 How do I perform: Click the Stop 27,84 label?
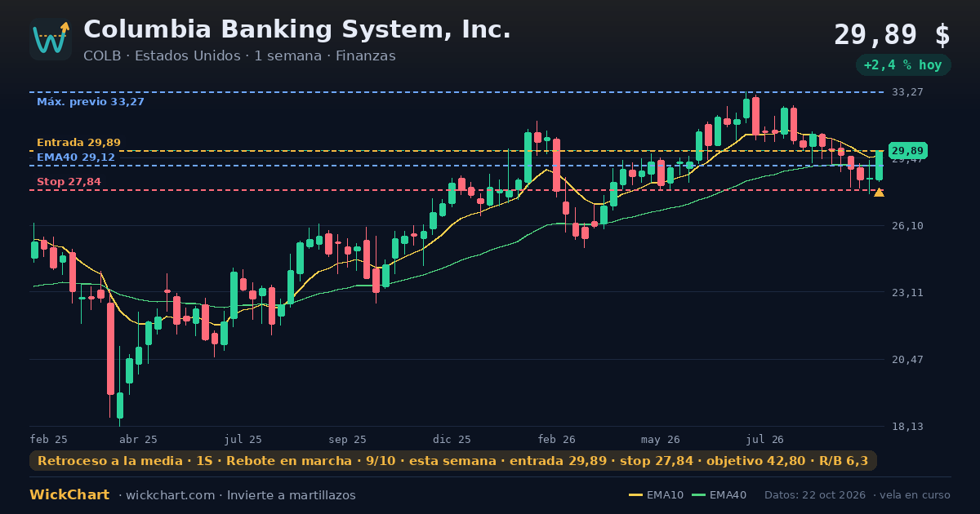pos(69,182)
